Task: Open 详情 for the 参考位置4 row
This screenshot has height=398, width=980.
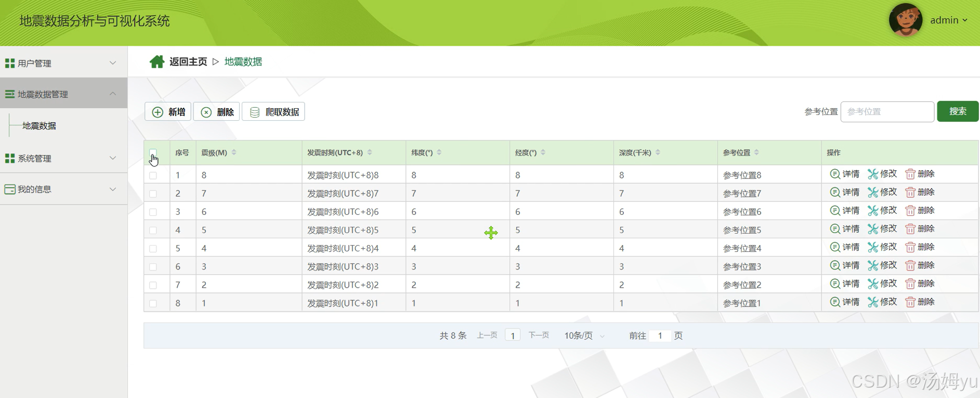Action: (845, 247)
